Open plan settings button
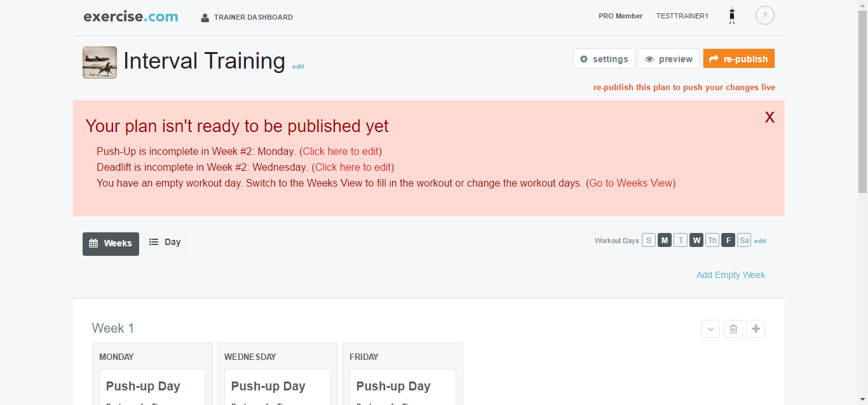This screenshot has width=868, height=405. 604,59
